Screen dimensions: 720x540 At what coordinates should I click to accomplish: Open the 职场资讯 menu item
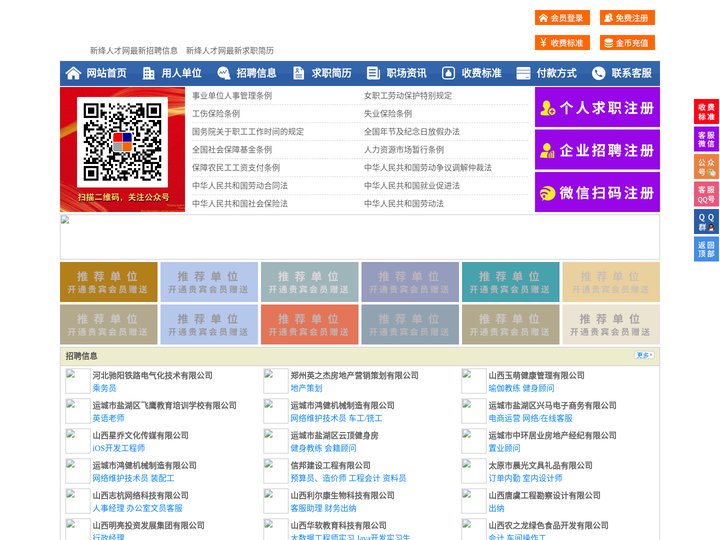(x=406, y=73)
